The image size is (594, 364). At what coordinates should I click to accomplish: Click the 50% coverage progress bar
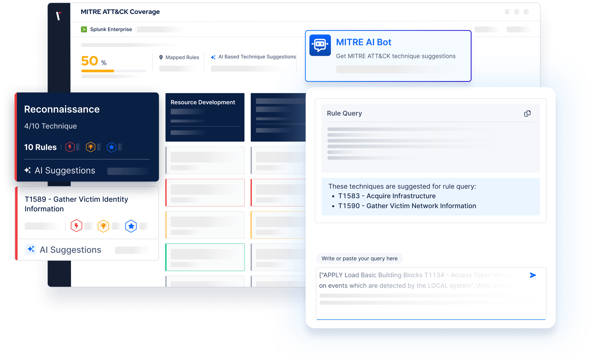[x=113, y=71]
